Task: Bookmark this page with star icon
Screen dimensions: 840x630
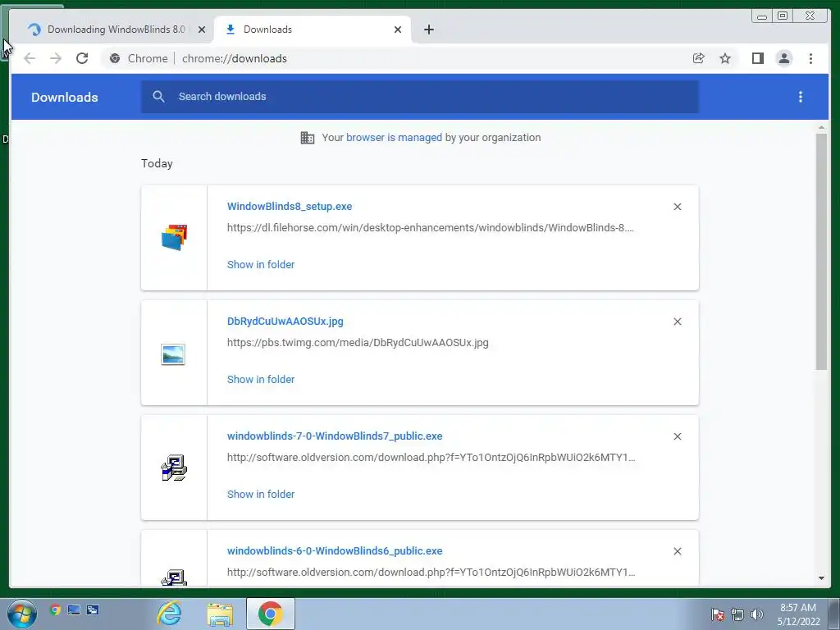Action: [x=725, y=58]
